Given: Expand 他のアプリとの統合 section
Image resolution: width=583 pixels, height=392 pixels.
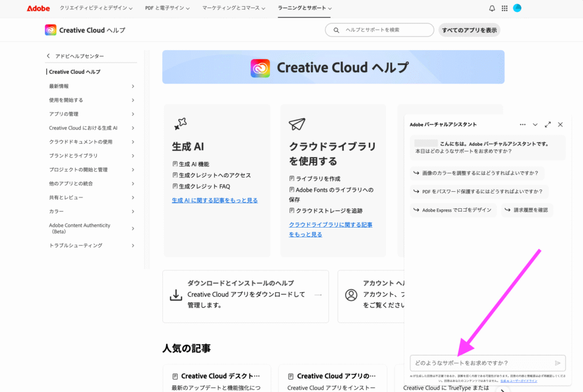Looking at the screenshot, I should (133, 184).
